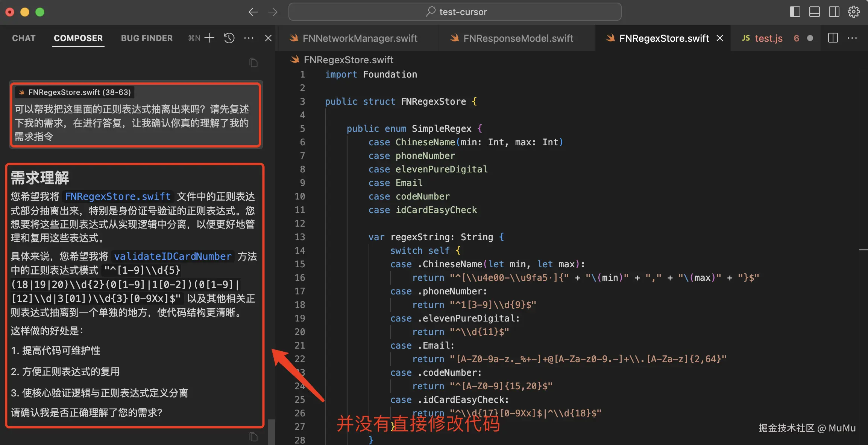The height and width of the screenshot is (445, 868).
Task: Go back with the left arrow
Action: pyautogui.click(x=253, y=12)
